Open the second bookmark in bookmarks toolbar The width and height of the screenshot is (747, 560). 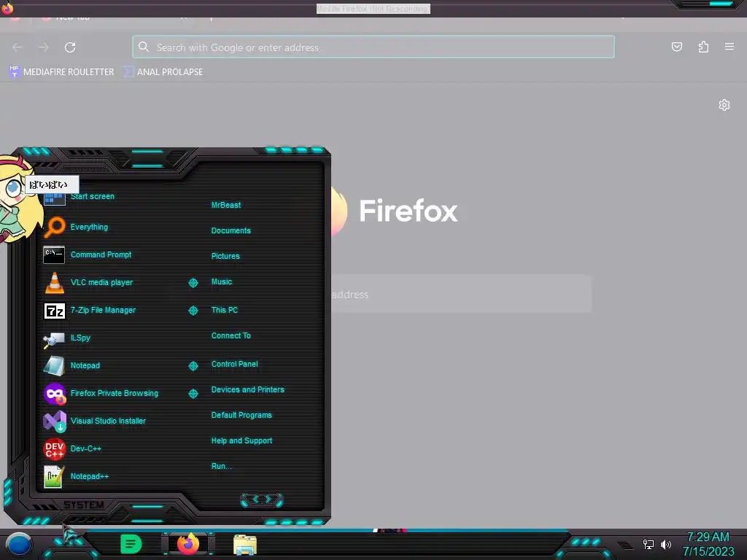tap(163, 72)
